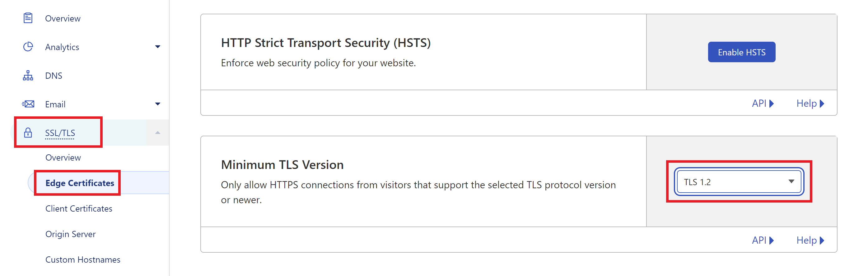This screenshot has height=276, width=868.
Task: Click arrow icon beside Minimum TLS Help
Action: [822, 240]
